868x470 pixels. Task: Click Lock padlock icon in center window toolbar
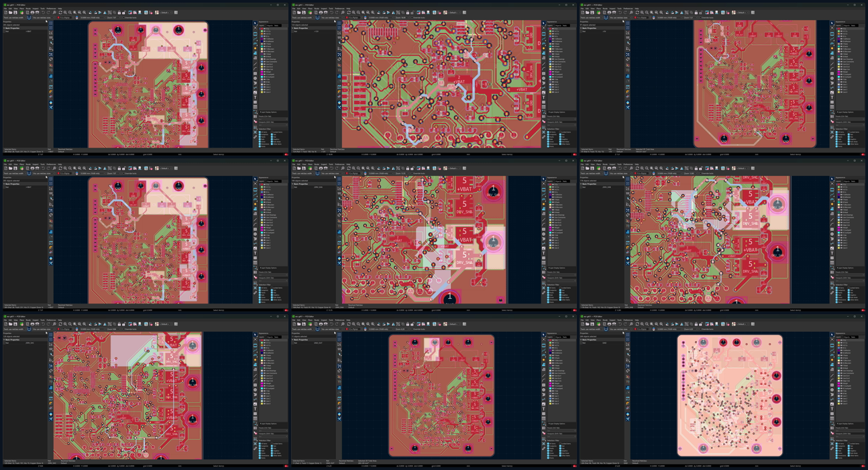tap(409, 169)
